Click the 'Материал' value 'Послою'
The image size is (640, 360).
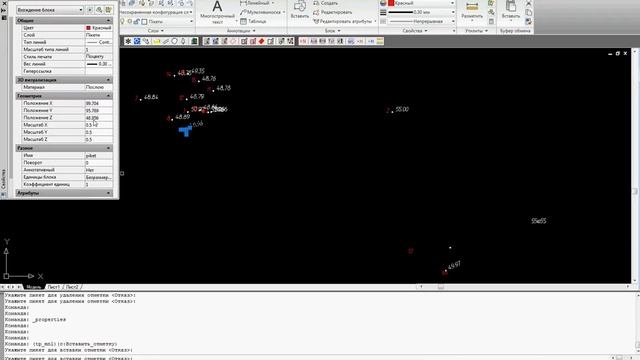pos(98,87)
